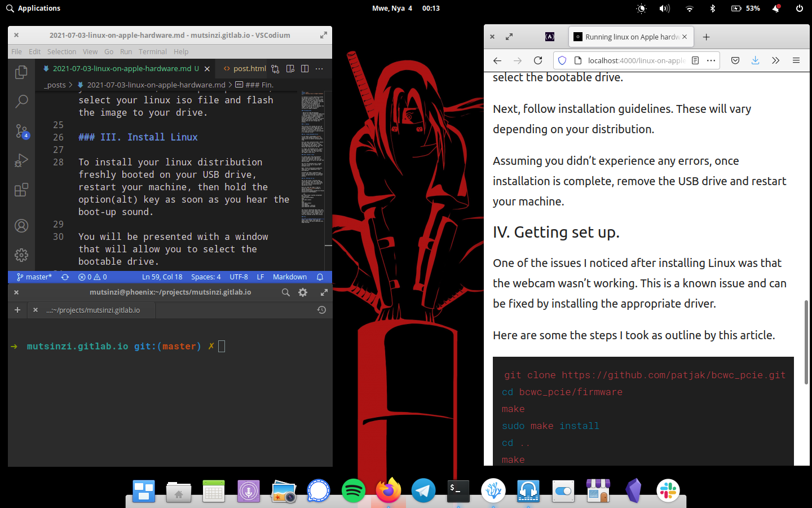This screenshot has height=508, width=812.
Task: Open editor More Actions ellipsis menu
Action: coord(320,69)
